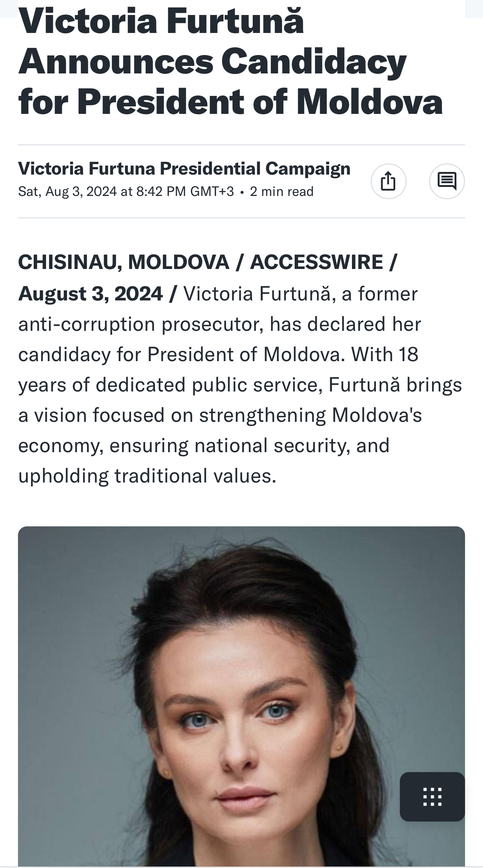Open the comments icon button

[447, 181]
